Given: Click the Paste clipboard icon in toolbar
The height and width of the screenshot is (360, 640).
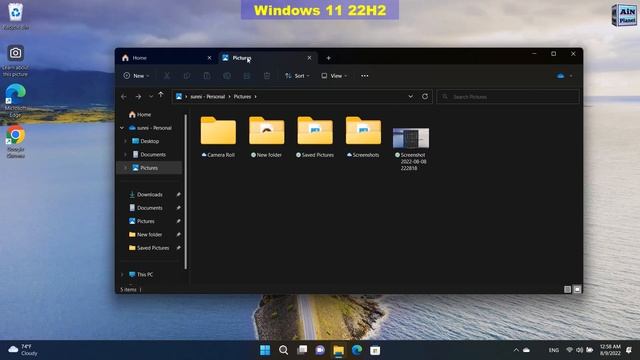Looking at the screenshot, I should [x=207, y=76].
